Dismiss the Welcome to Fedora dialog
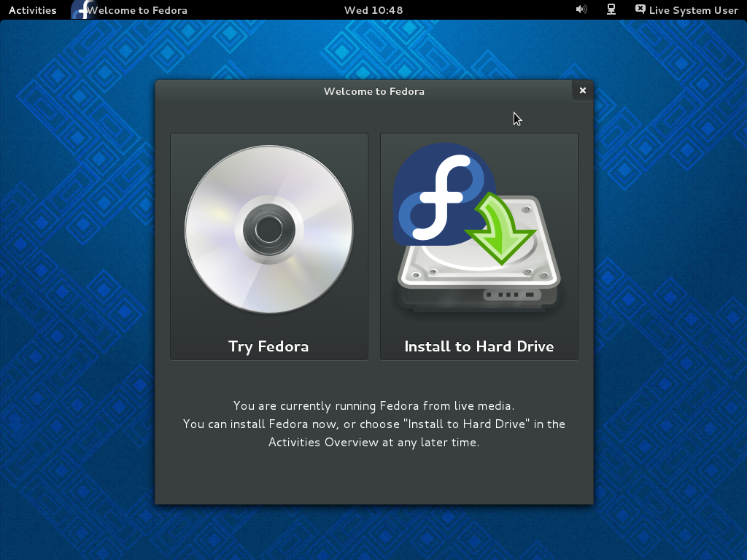This screenshot has width=747, height=560. [582, 90]
